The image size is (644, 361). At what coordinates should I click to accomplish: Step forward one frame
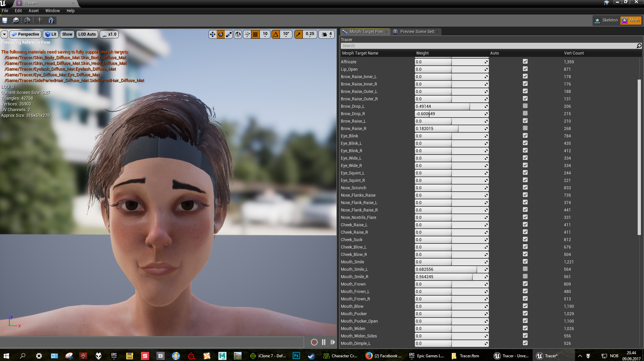click(333, 342)
